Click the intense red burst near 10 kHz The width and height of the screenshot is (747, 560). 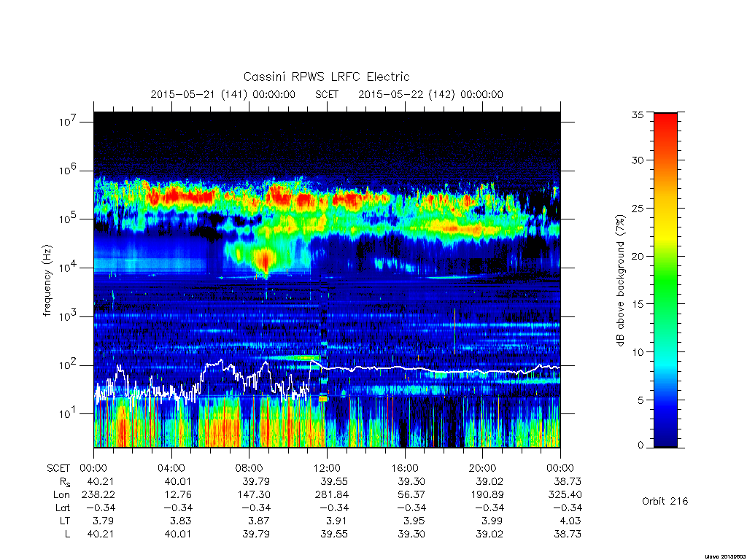[265, 260]
